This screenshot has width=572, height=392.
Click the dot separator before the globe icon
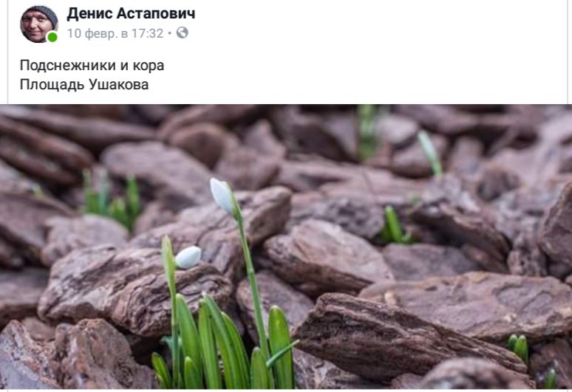pyautogui.click(x=170, y=33)
